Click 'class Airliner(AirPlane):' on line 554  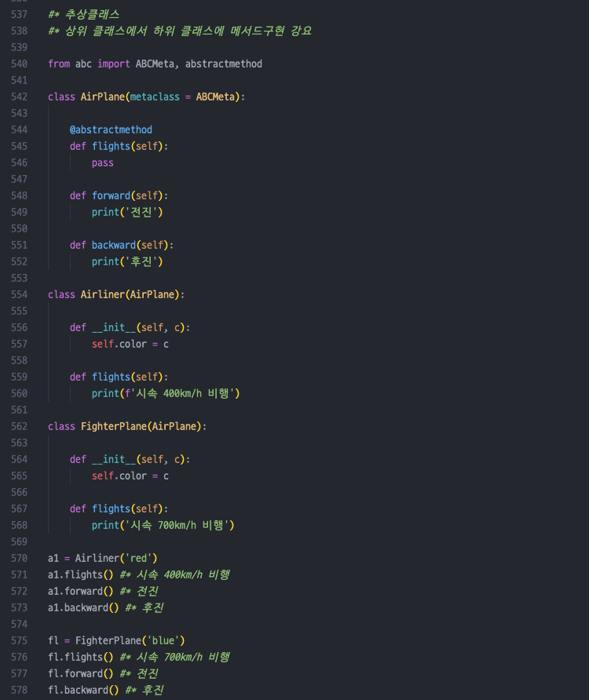click(116, 295)
